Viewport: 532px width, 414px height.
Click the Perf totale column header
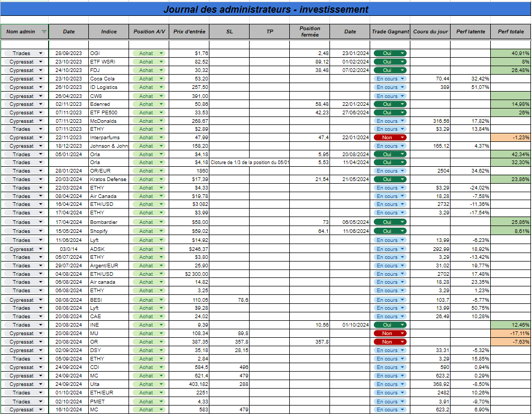pyautogui.click(x=511, y=32)
